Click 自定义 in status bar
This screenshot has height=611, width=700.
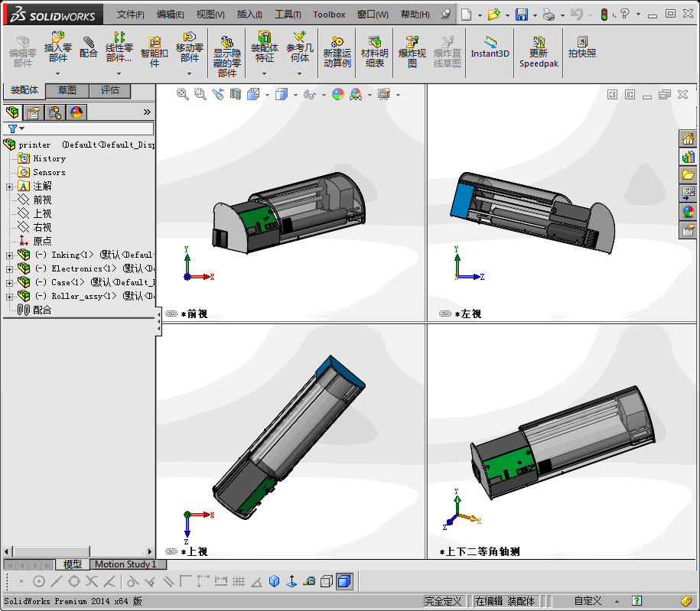[x=588, y=601]
